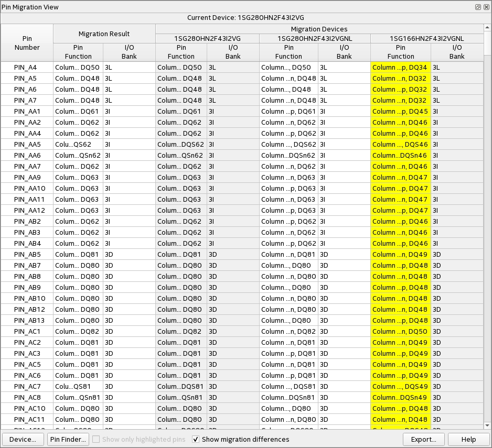Image resolution: width=492 pixels, height=448 pixels.
Task: Click Column ...p, DQ61 cell in PIN_AA1 row
Action: coord(288,111)
